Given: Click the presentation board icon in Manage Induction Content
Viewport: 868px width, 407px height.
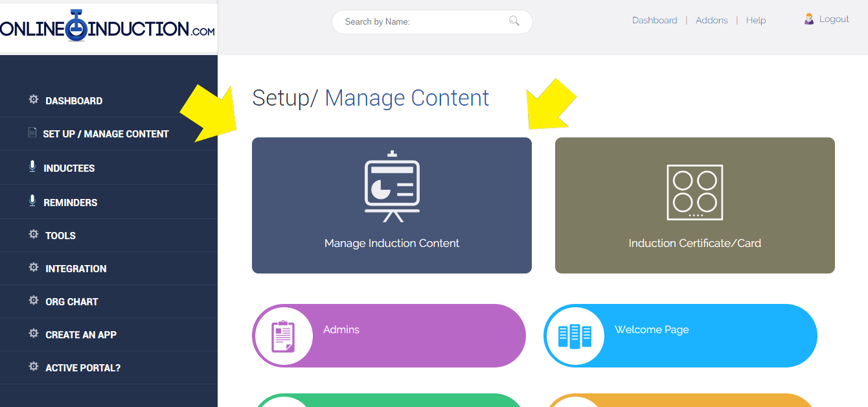Looking at the screenshot, I should pos(392,186).
